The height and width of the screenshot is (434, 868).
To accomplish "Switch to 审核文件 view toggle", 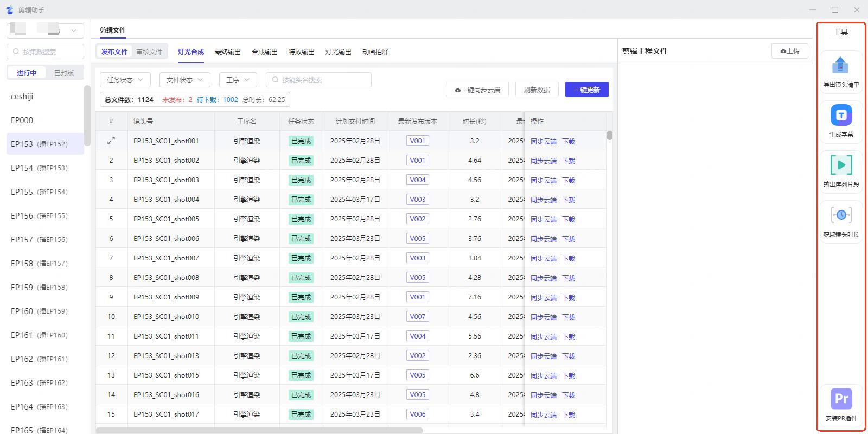I will click(149, 52).
